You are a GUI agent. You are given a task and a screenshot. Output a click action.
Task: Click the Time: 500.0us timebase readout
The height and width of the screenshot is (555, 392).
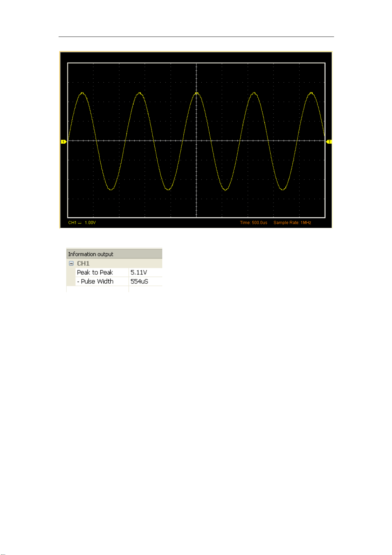tap(253, 223)
